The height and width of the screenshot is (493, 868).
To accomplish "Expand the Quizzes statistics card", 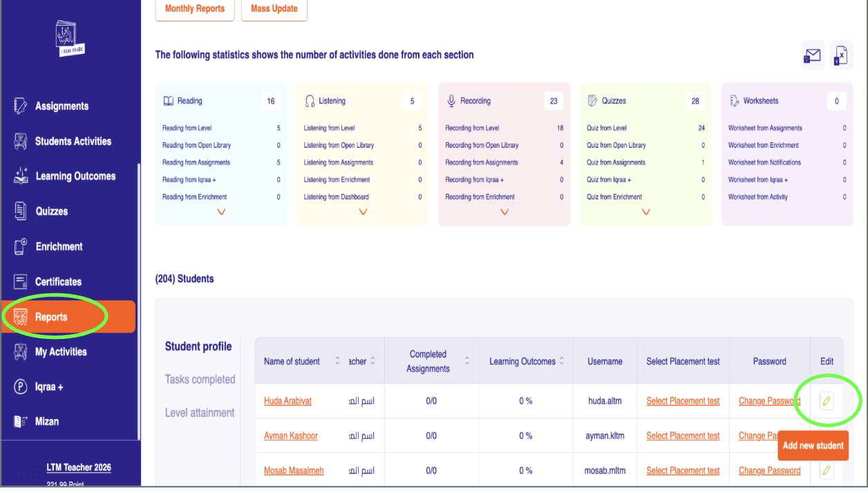I will coord(645,212).
